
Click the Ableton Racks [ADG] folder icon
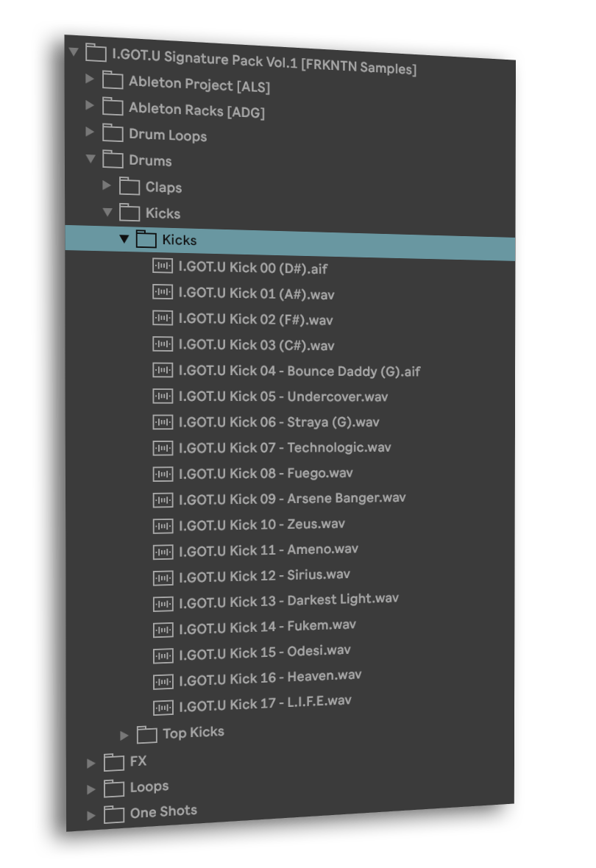(x=113, y=106)
